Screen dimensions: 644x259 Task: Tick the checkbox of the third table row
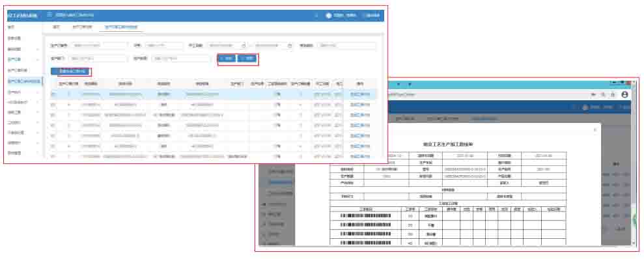pos(52,115)
